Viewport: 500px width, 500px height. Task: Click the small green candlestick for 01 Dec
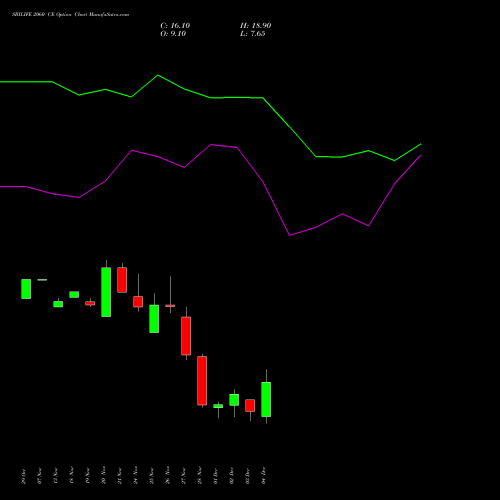[x=218, y=406]
